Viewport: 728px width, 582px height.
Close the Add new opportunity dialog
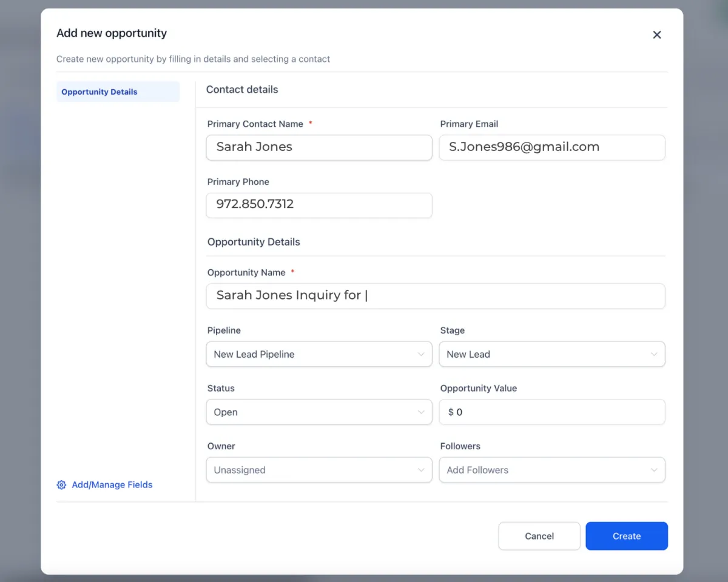pos(656,35)
